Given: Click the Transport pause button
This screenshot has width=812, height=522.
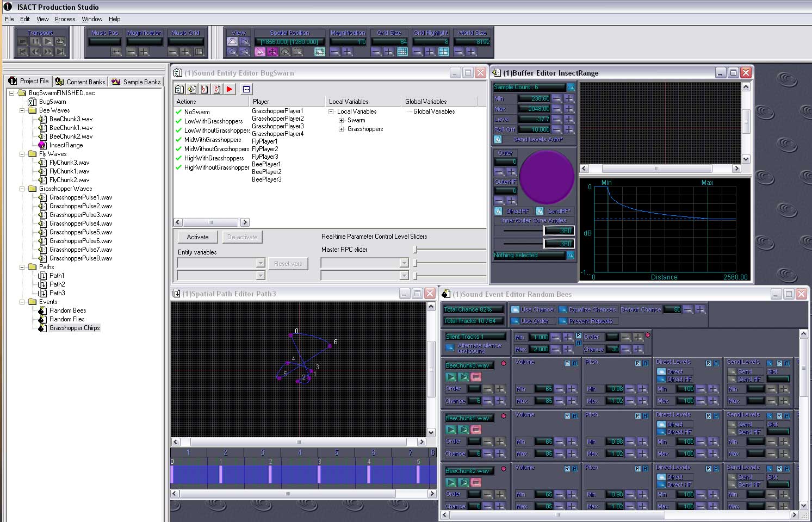Looking at the screenshot, I should (x=35, y=41).
